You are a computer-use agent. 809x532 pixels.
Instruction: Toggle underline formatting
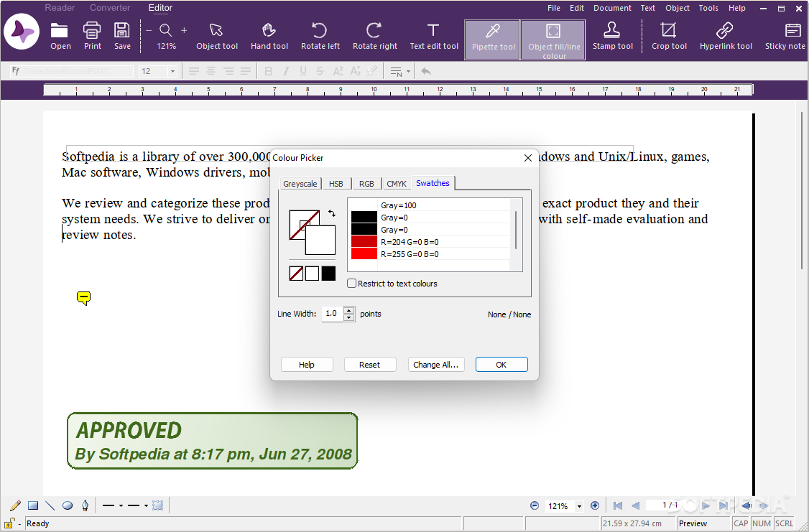click(303, 71)
